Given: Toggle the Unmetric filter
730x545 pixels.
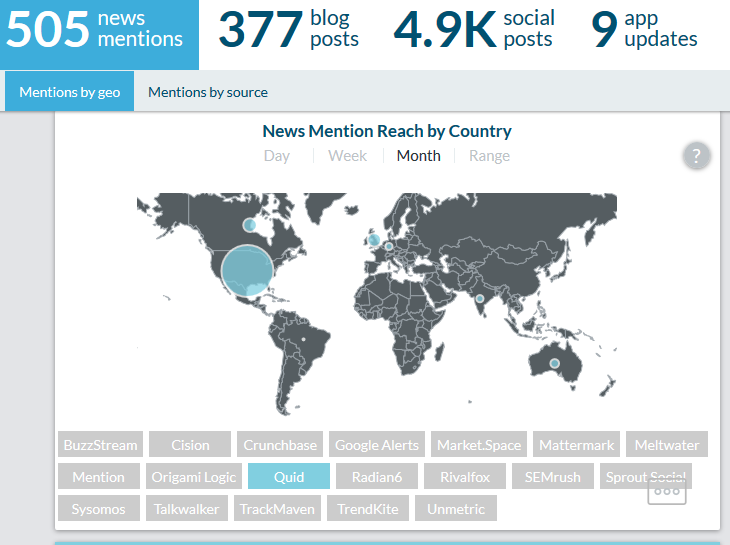Looking at the screenshot, I should click(x=456, y=509).
